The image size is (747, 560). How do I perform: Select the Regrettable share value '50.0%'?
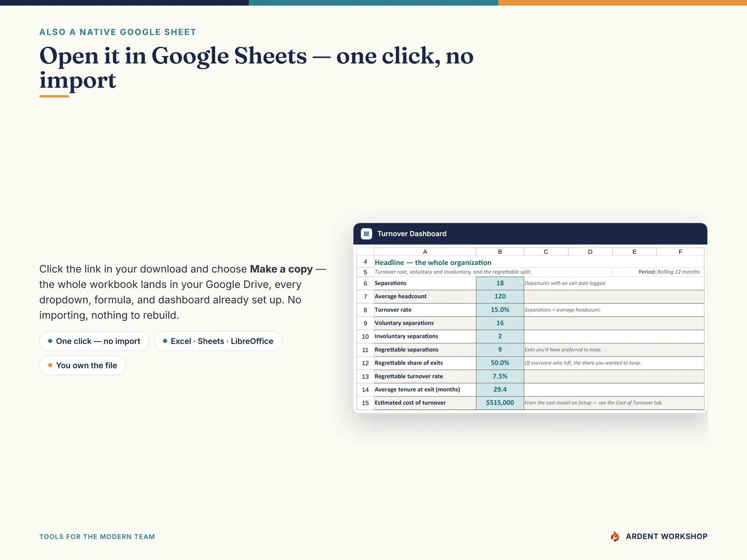click(x=500, y=363)
